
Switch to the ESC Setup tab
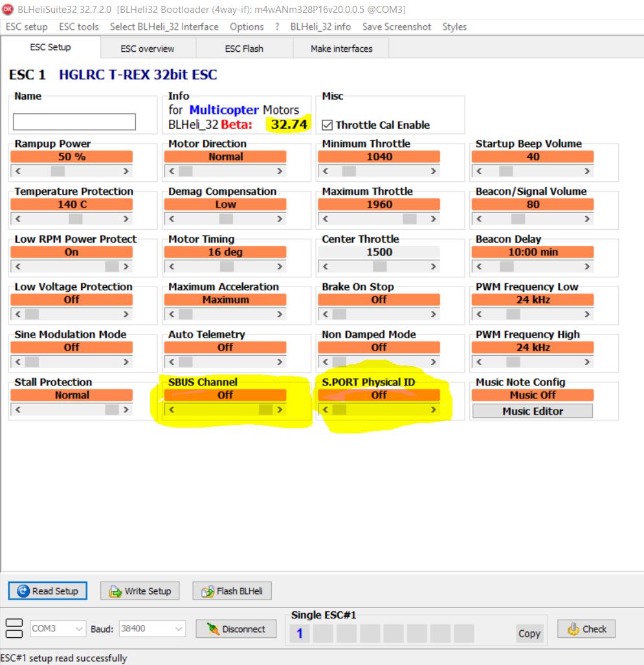50,47
